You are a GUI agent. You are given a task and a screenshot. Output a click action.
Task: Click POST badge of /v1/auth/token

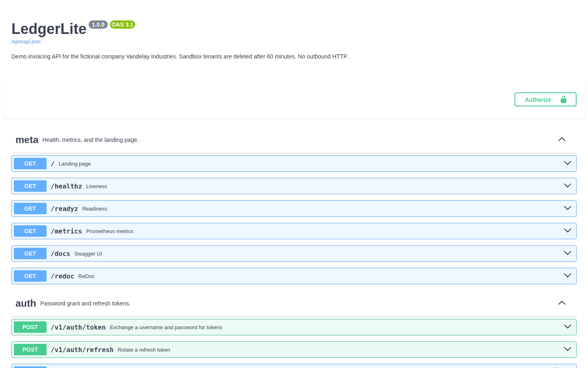30,327
